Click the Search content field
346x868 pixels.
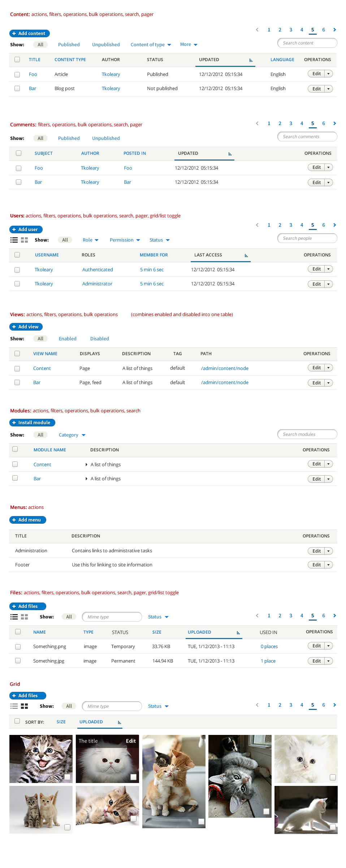tap(307, 43)
